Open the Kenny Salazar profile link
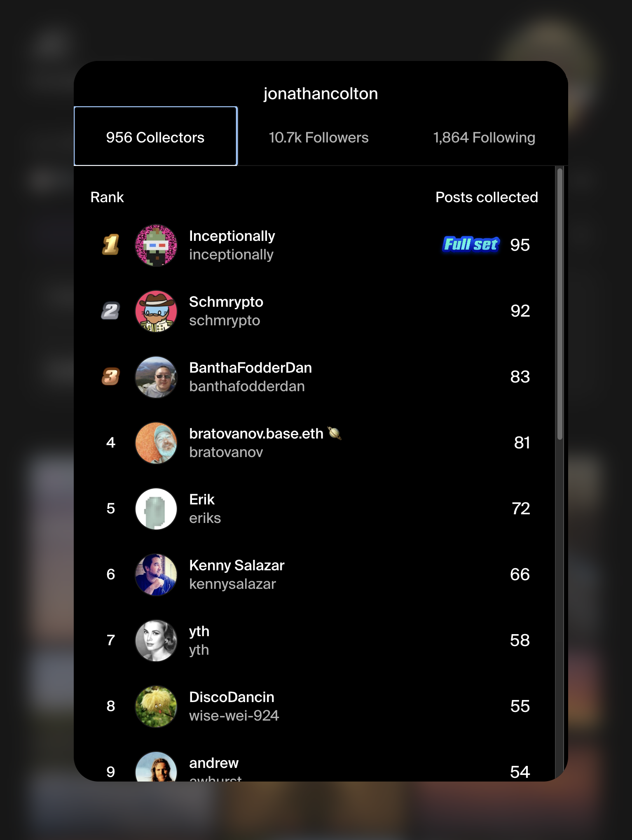This screenshot has height=840, width=632. 236,574
